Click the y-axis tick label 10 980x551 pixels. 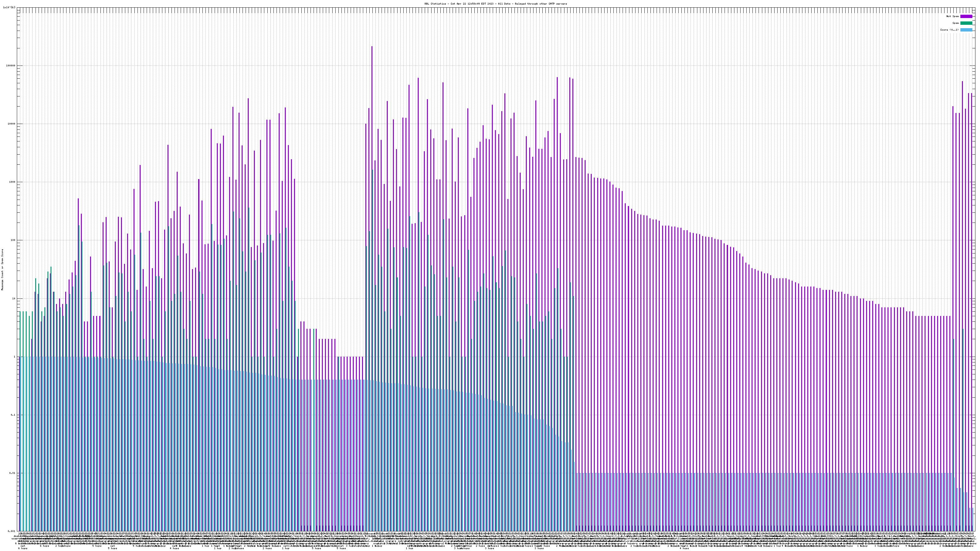coord(14,298)
